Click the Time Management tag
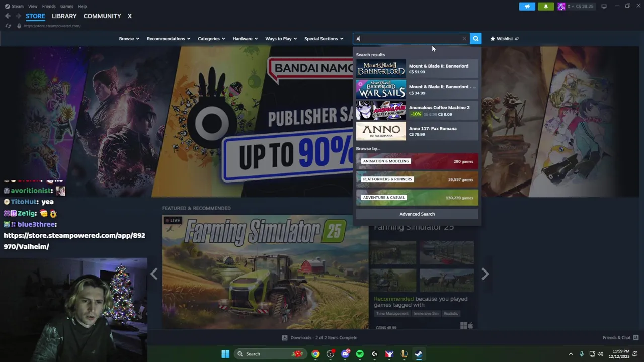Screen dimensions: 644x362 pyautogui.click(x=392, y=314)
